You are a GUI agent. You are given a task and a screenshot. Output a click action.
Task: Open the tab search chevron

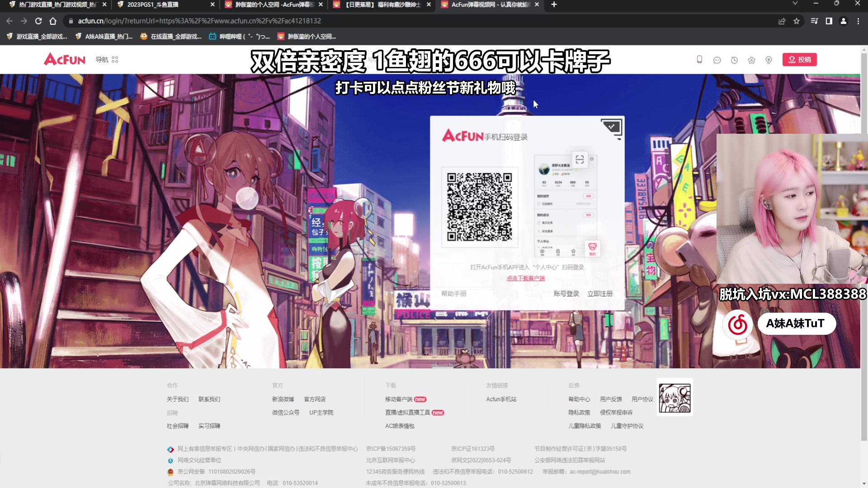[795, 4]
